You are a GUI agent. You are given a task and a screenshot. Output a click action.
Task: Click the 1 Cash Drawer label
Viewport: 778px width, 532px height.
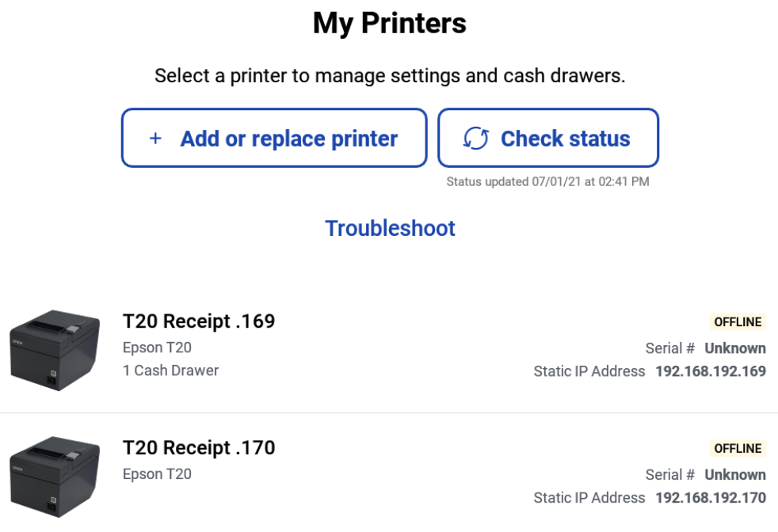[x=170, y=370]
